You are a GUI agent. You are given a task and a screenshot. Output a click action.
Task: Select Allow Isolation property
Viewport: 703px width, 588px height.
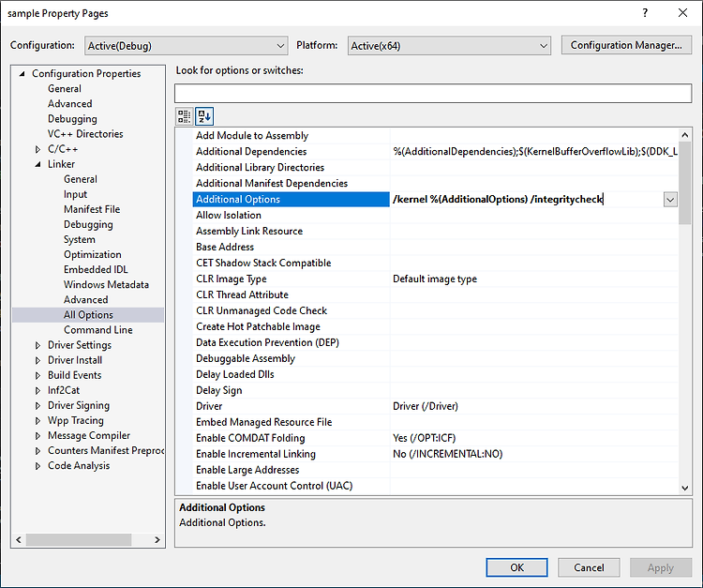click(435, 216)
